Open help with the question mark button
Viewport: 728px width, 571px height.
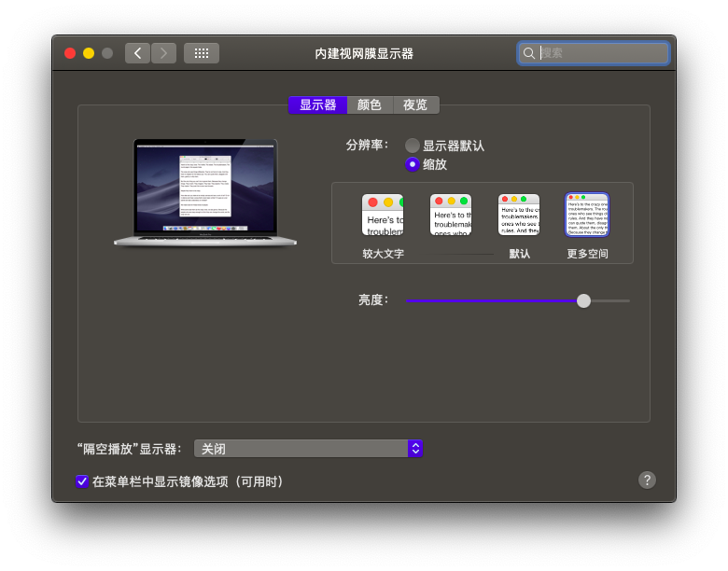[x=647, y=480]
